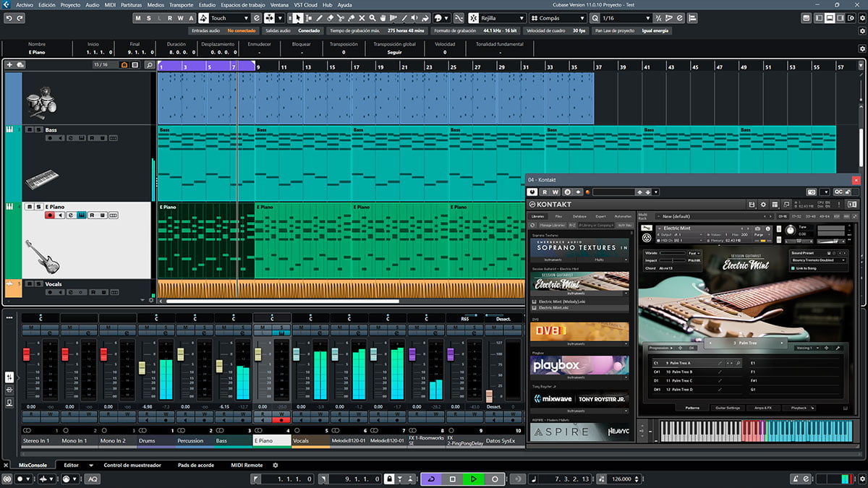
Task: Toggle global Solo state button S
Action: [x=148, y=18]
